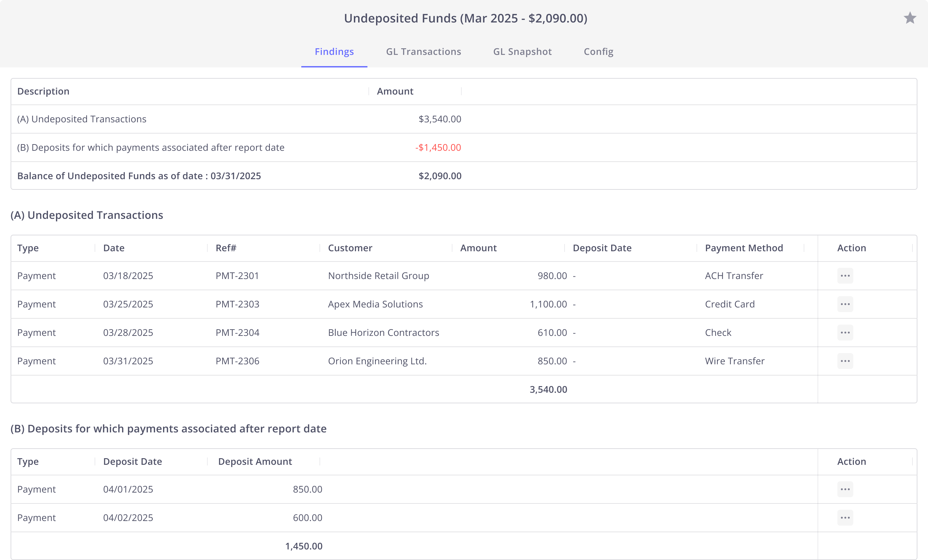Open the GL Snapshot tab
928x560 pixels.
[x=523, y=52]
